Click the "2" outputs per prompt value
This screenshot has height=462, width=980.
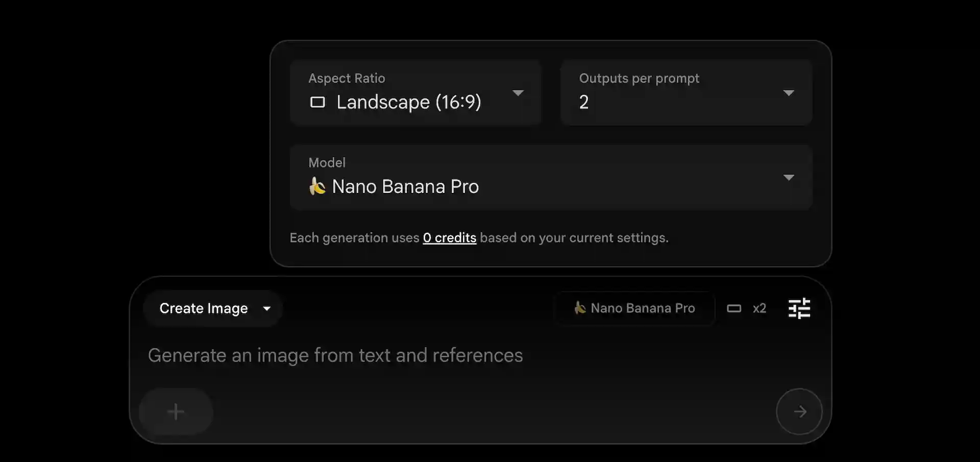pos(584,102)
